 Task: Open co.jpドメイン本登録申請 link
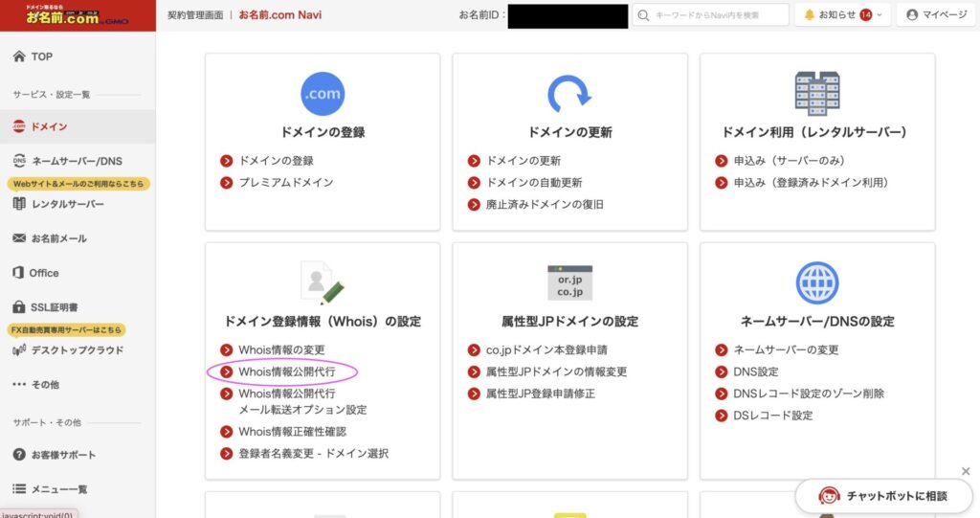546,349
